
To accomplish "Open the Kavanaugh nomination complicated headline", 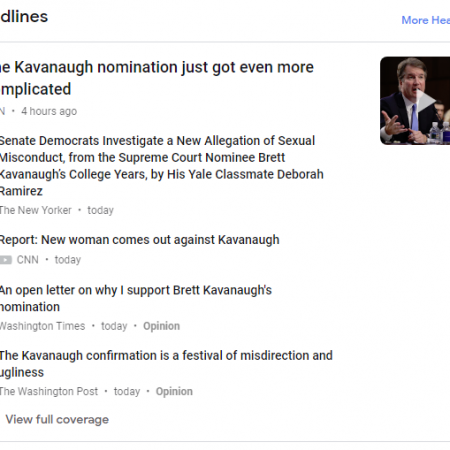I will pos(157,78).
